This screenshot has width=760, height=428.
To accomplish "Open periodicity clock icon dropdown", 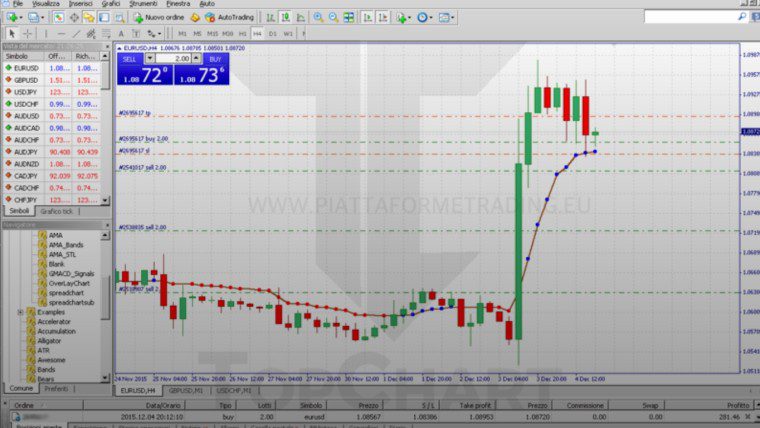I will 424,18.
